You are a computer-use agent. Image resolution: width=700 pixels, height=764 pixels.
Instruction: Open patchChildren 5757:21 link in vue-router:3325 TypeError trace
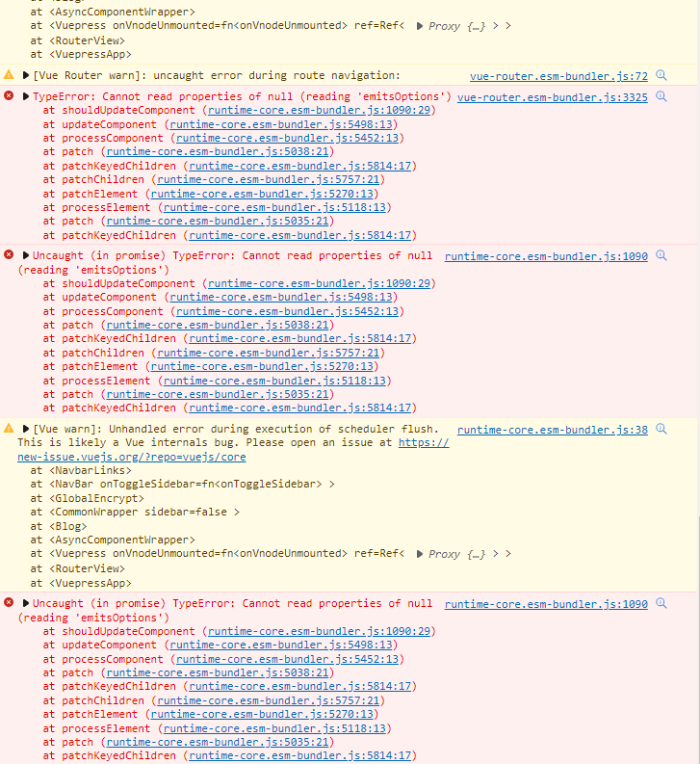pyautogui.click(x=269, y=180)
